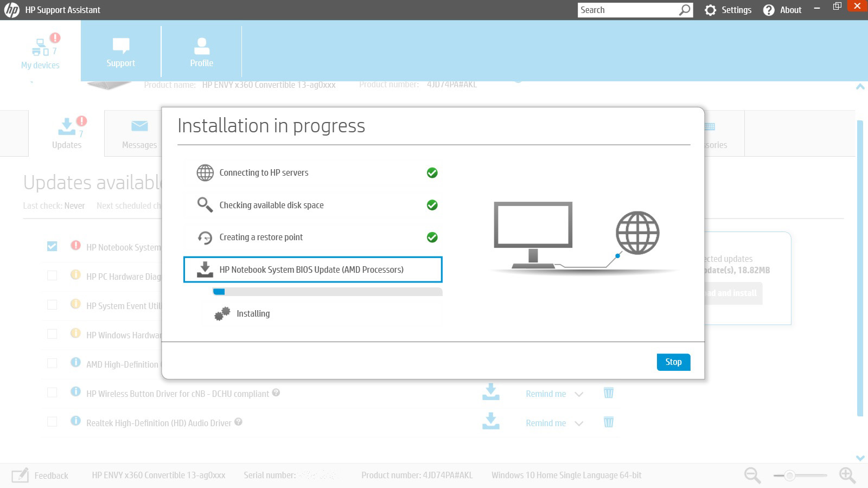Click the installation progress bar
This screenshot has width=868, height=488.
tap(328, 292)
